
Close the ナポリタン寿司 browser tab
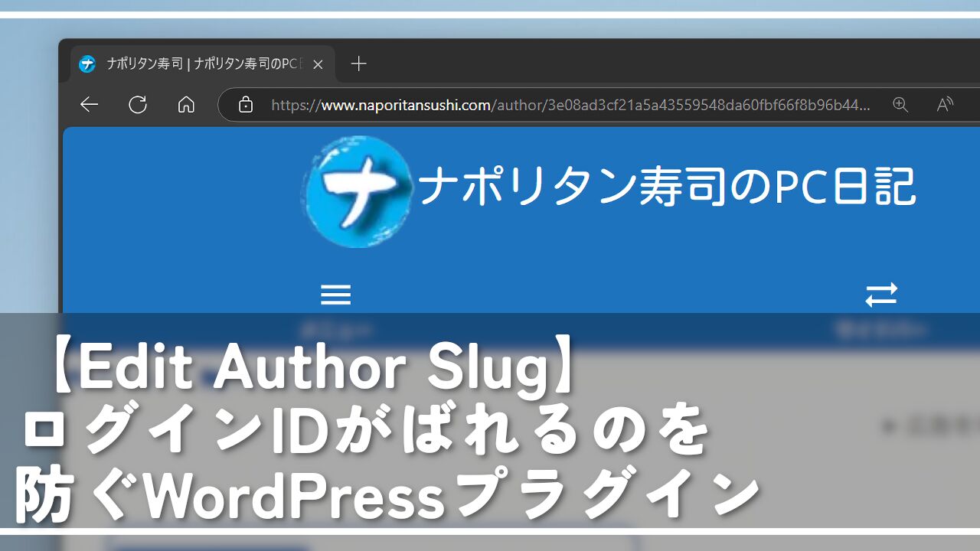click(318, 64)
